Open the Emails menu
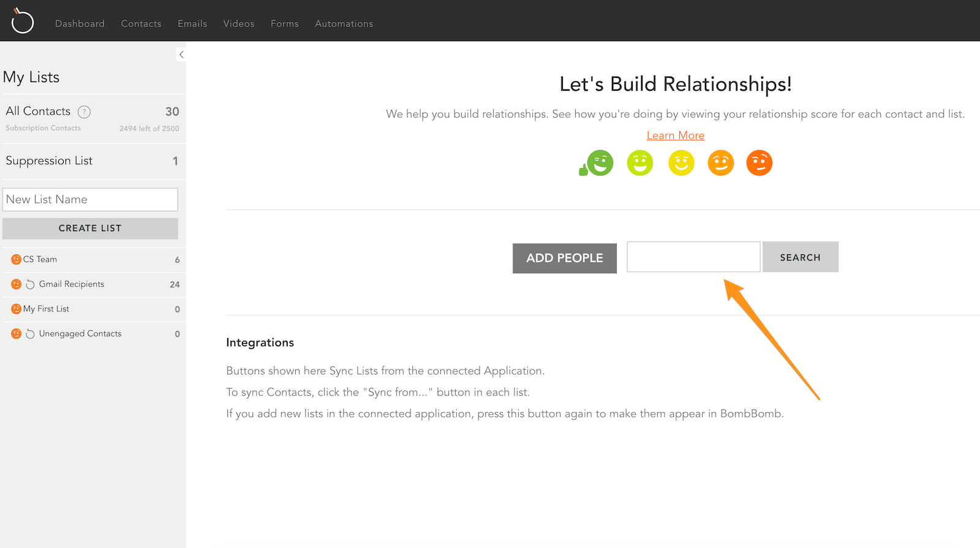980x548 pixels. coord(192,23)
